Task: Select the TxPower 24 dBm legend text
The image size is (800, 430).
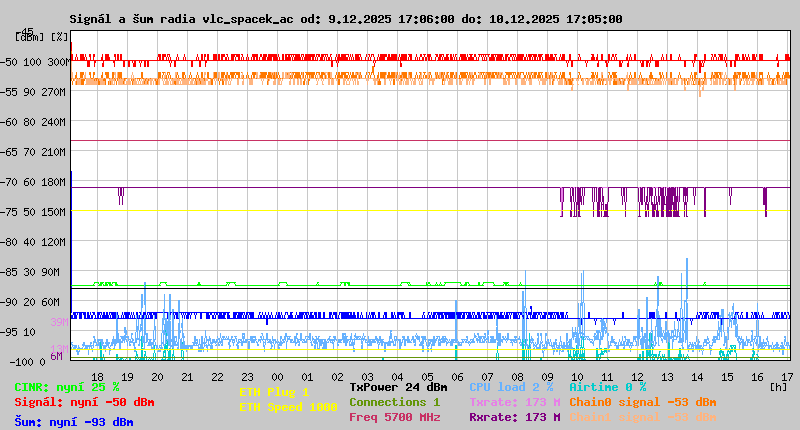Action: click(x=398, y=387)
